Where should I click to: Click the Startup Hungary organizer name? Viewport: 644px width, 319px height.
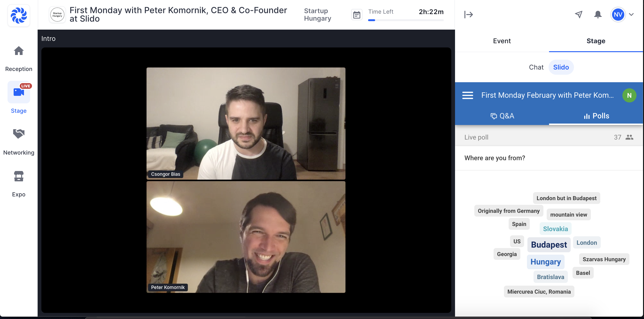pos(317,15)
